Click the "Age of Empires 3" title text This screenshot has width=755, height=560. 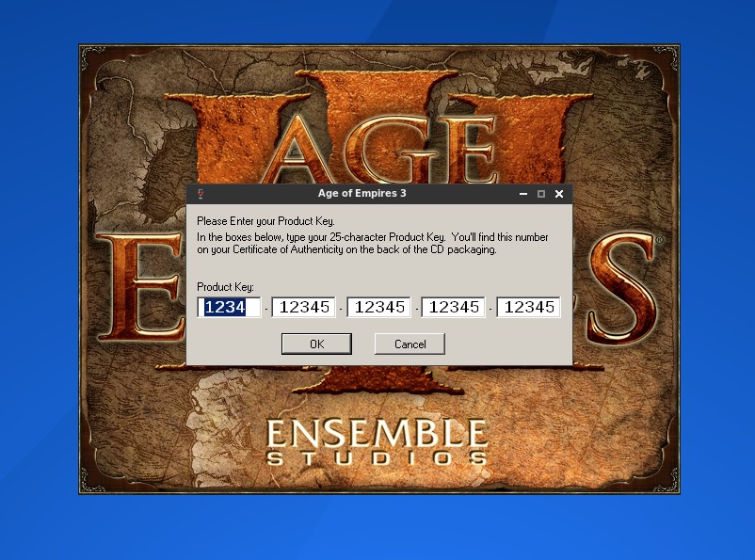(x=362, y=193)
